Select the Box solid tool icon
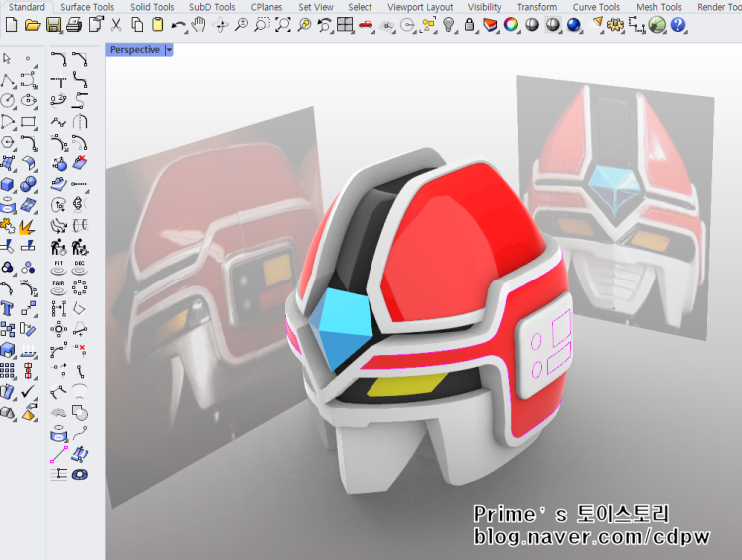 [x=8, y=184]
